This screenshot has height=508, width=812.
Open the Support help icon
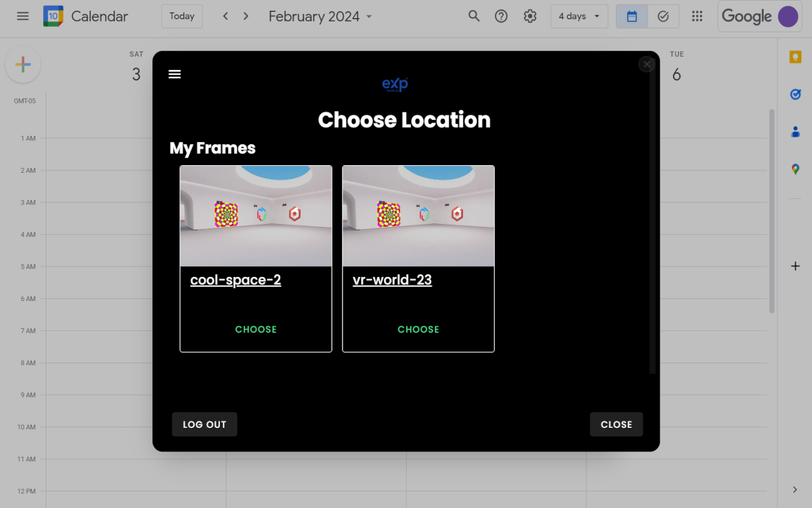click(501, 17)
